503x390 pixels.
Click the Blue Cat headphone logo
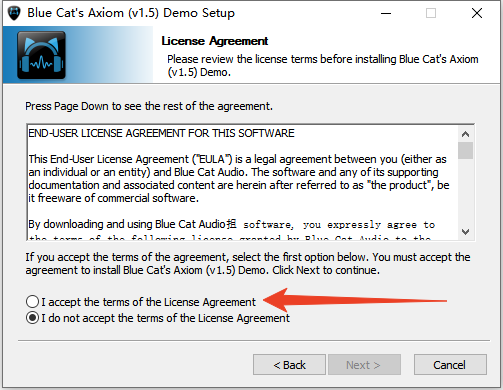coord(41,55)
